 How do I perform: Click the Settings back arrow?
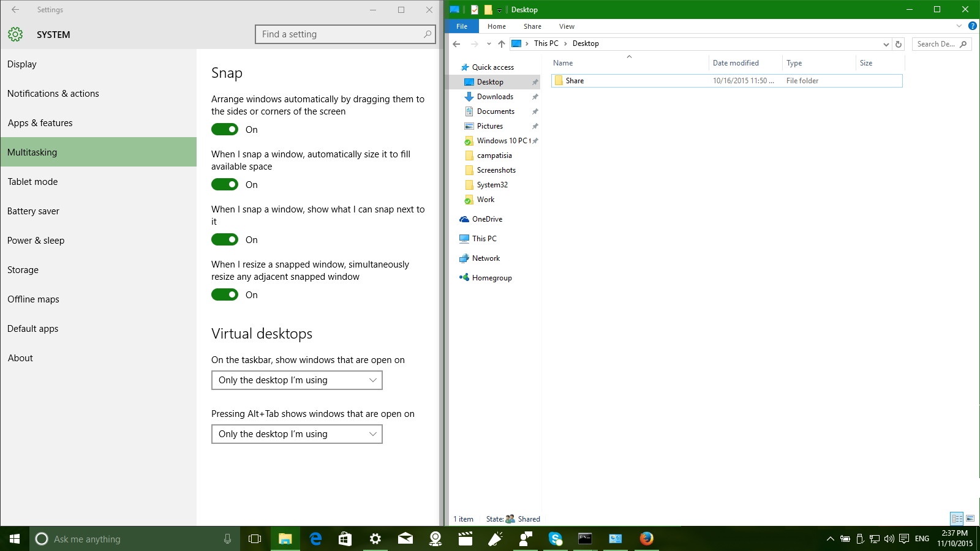coord(15,10)
